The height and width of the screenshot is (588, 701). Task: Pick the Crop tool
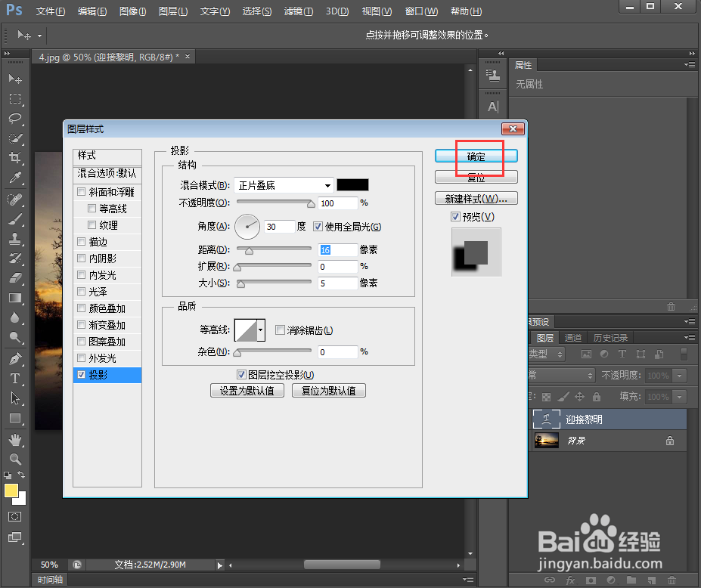pos(15,155)
